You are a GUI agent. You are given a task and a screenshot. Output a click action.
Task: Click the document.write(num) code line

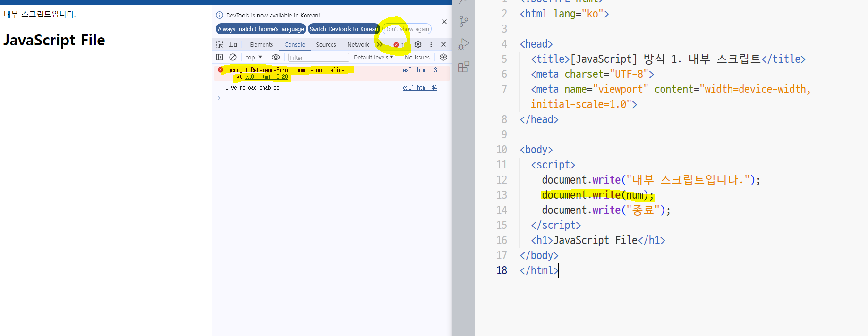(x=598, y=195)
